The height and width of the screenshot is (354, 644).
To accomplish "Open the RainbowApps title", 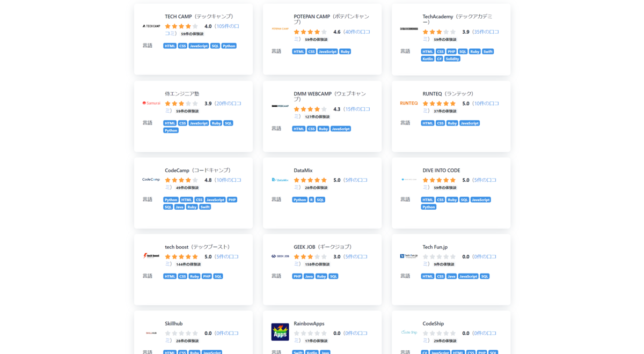I will [309, 324].
